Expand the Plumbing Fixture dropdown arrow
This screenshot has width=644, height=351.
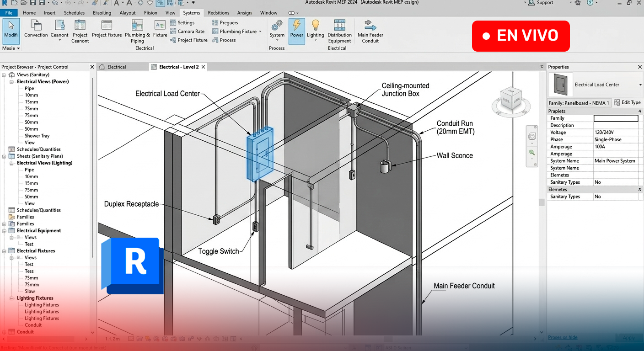point(260,32)
